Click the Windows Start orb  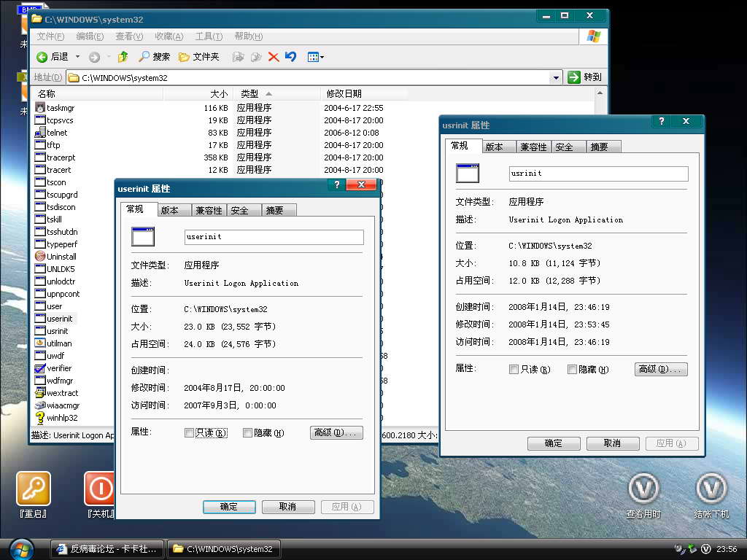[x=21, y=548]
